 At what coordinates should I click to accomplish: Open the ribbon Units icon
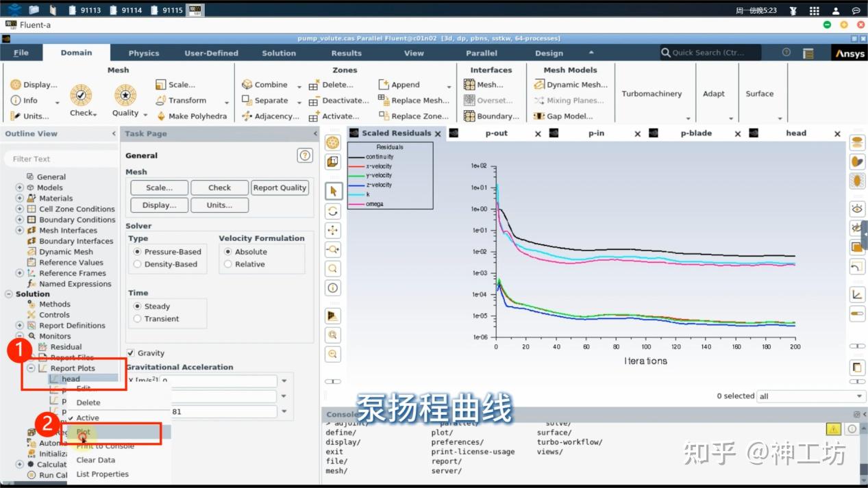pos(16,116)
